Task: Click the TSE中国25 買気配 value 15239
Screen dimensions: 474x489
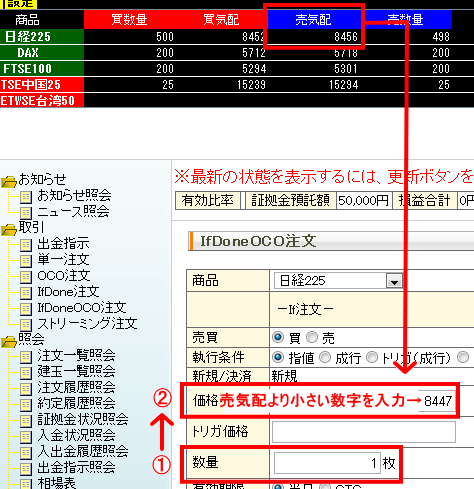Action: [252, 85]
